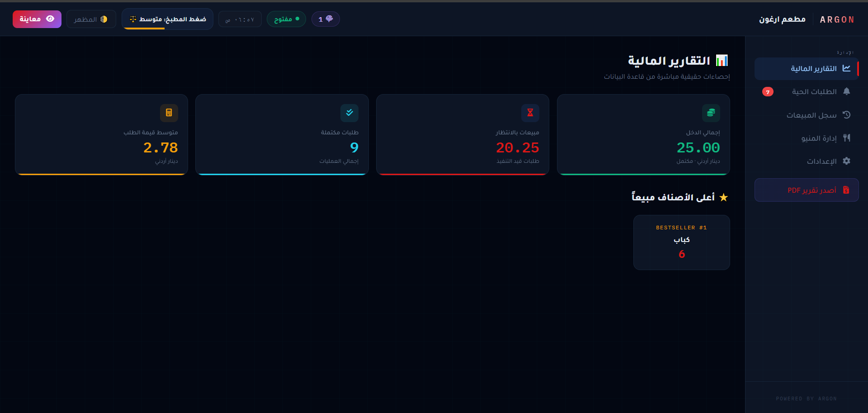Click the red badge showing 7 live orders
Viewport: 868px width, 413px height.
click(768, 92)
